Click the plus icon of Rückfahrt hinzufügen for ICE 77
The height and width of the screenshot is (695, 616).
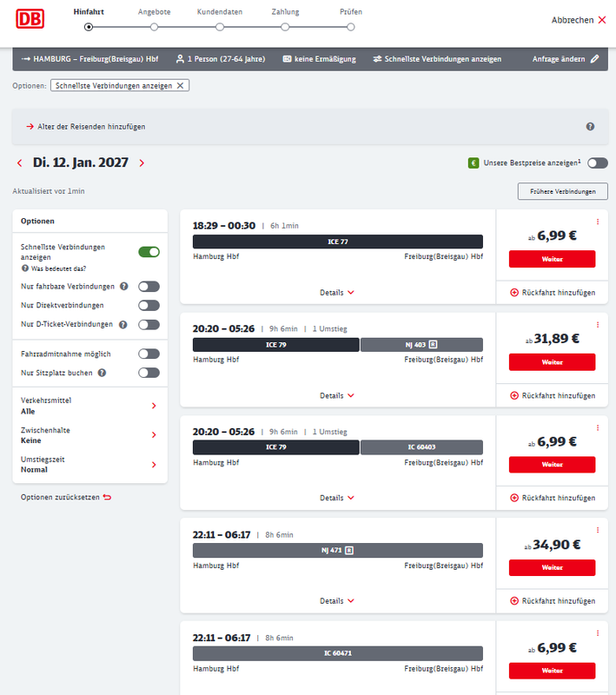coord(514,293)
